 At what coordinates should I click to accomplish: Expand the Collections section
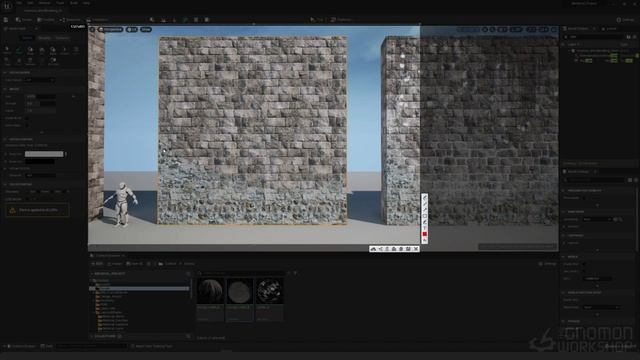[x=104, y=337]
